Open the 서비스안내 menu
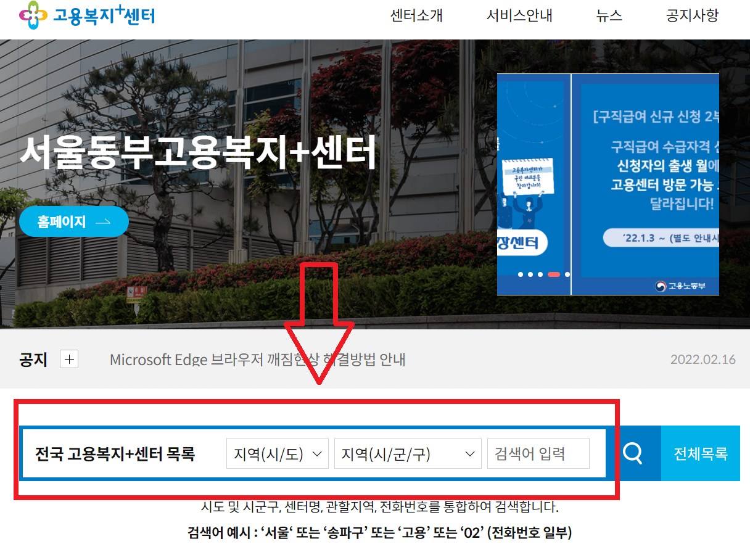 (519, 16)
